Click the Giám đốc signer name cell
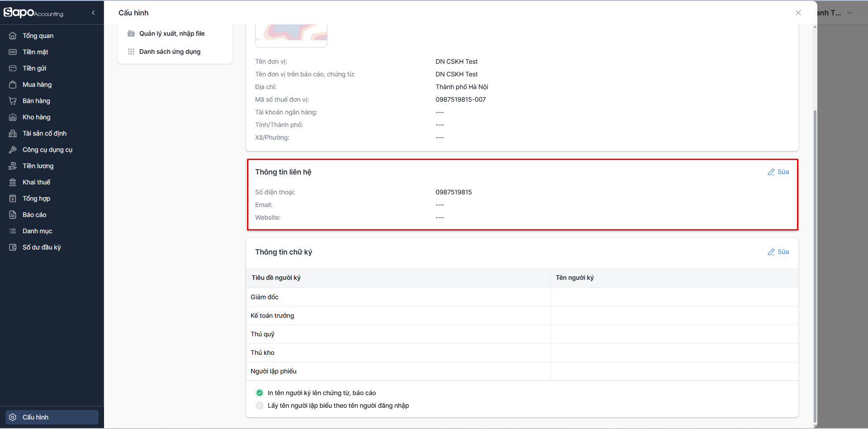Image resolution: width=868 pixels, height=429 pixels. pyautogui.click(x=674, y=297)
